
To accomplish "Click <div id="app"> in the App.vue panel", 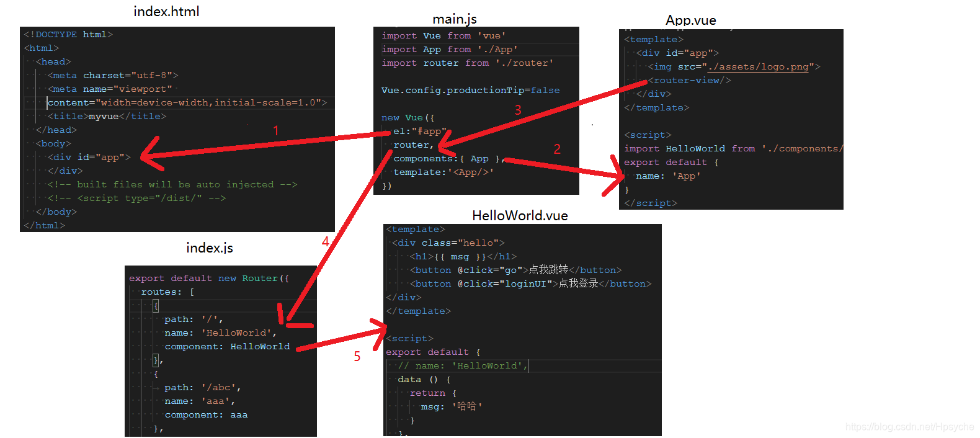I will pyautogui.click(x=677, y=53).
